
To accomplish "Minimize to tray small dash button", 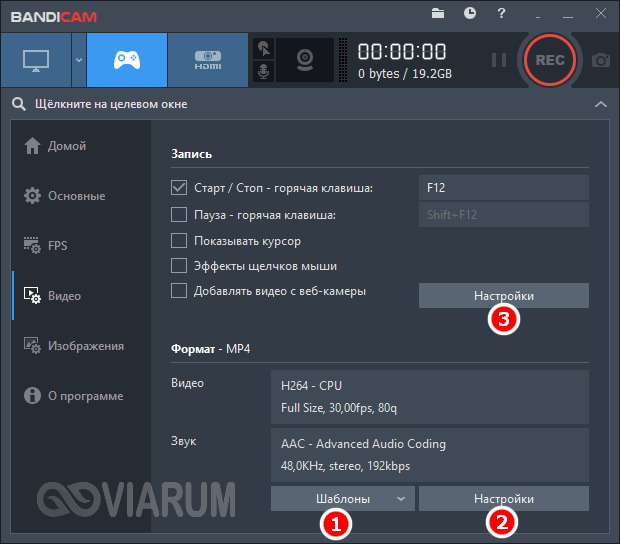I will tap(538, 16).
